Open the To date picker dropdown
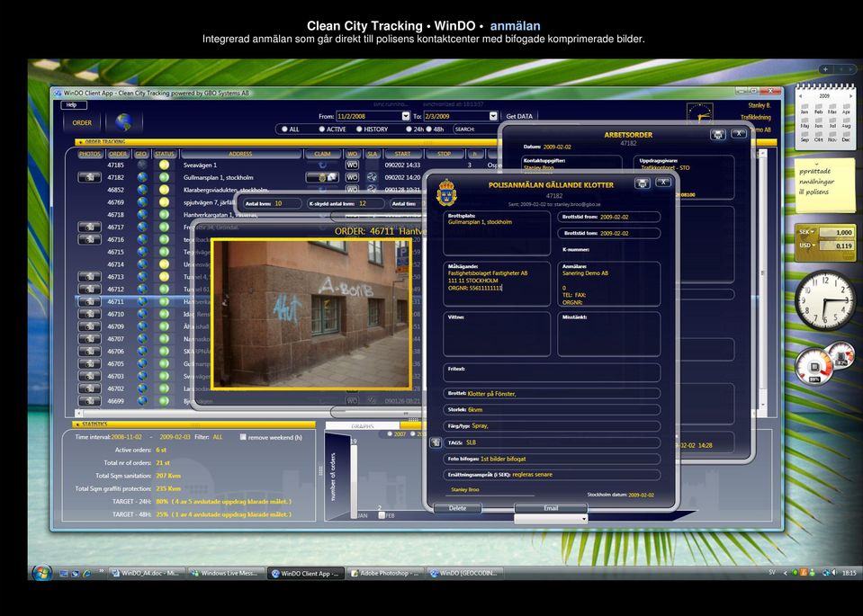The width and height of the screenshot is (863, 616). (x=493, y=116)
